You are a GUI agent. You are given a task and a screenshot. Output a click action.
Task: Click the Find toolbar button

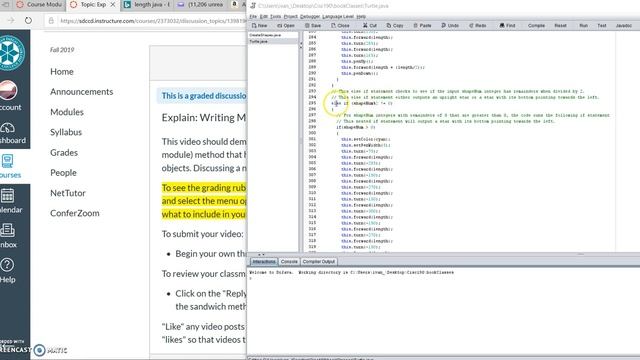(x=507, y=25)
